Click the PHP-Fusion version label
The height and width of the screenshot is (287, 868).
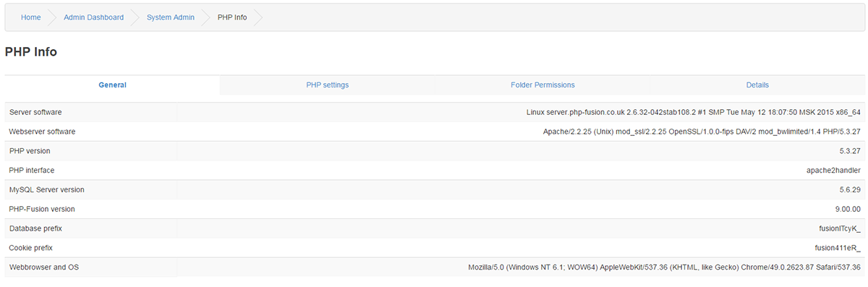tap(42, 209)
